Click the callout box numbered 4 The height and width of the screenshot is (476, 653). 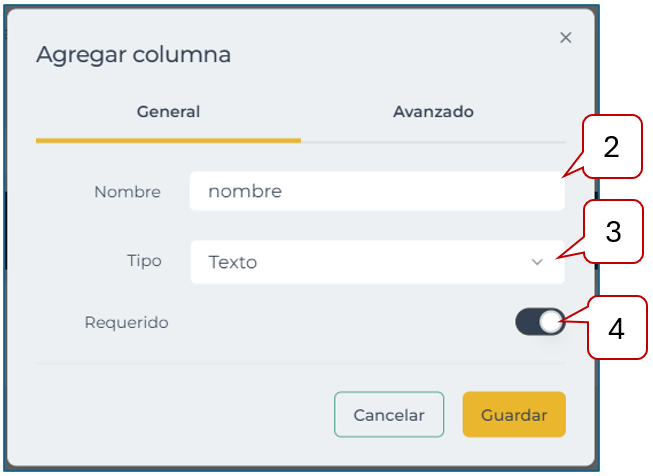616,328
